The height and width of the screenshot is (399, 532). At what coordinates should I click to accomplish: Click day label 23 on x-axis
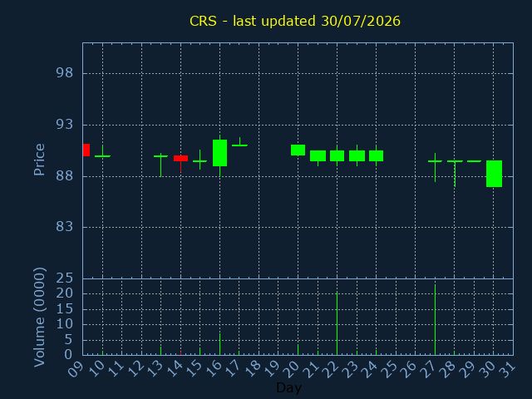pyautogui.click(x=350, y=368)
